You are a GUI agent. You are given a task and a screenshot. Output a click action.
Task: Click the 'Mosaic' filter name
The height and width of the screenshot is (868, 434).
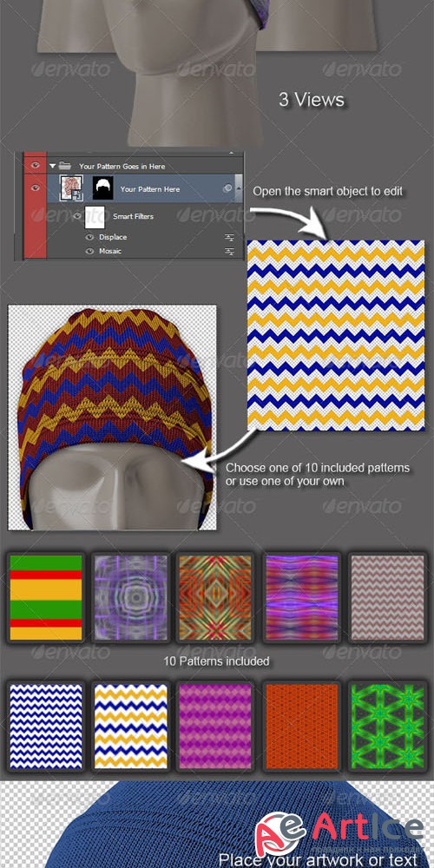click(x=110, y=252)
